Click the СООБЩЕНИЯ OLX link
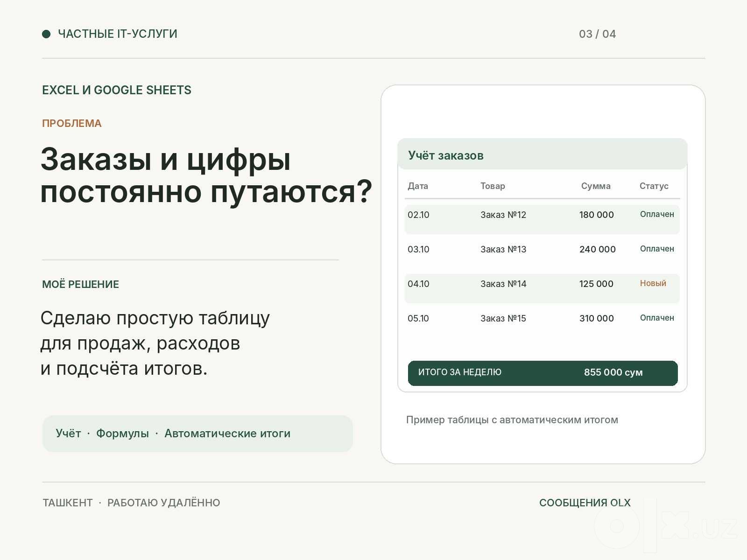 (x=585, y=503)
